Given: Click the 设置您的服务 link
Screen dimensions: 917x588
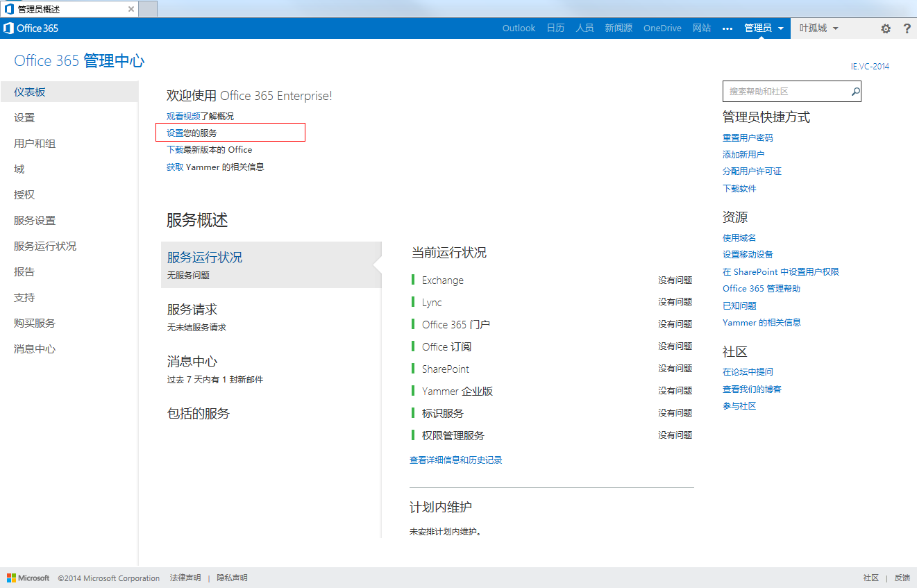Looking at the screenshot, I should (x=192, y=133).
